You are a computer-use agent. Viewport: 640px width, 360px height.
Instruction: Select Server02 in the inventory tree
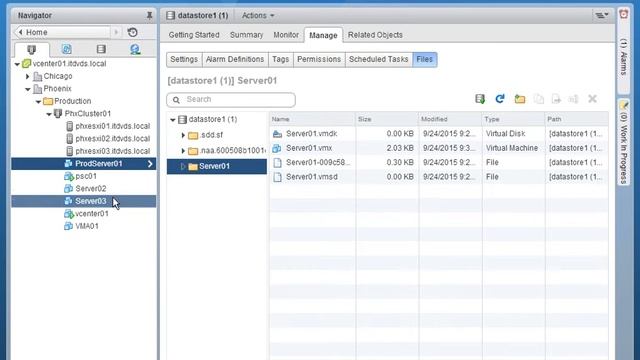point(84,189)
